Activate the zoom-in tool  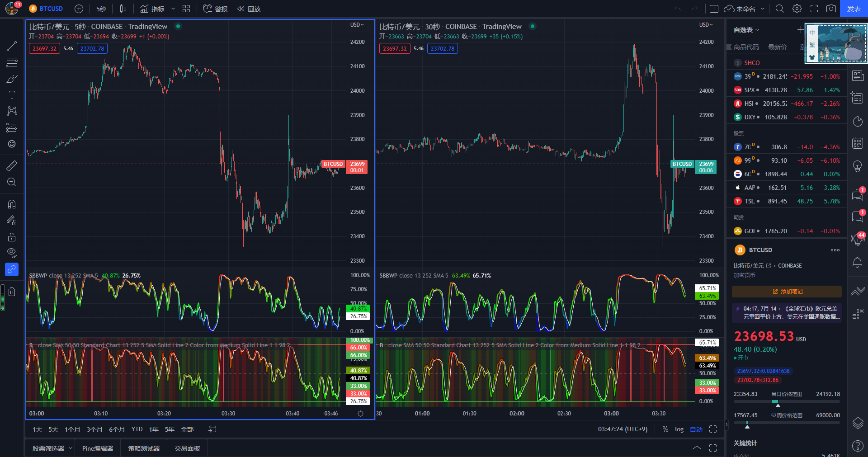tap(12, 182)
